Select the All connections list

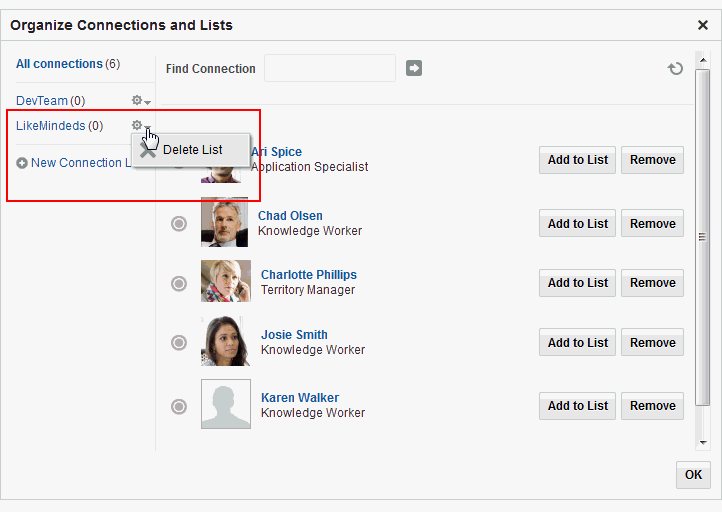pos(59,64)
